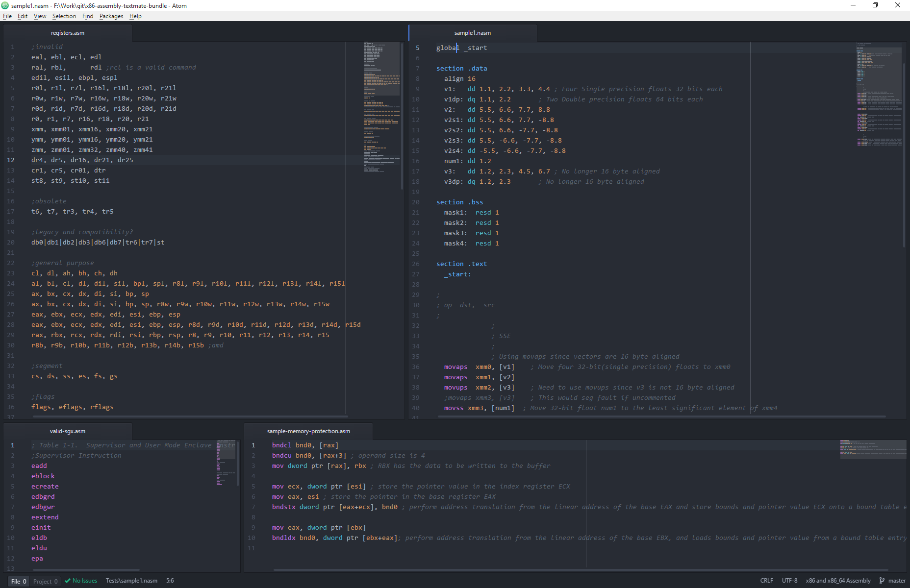Screen dimensions: 910x588
Task: Click the horizontal scrollbar in valid-sgx.asm pane
Action: (x=86, y=570)
